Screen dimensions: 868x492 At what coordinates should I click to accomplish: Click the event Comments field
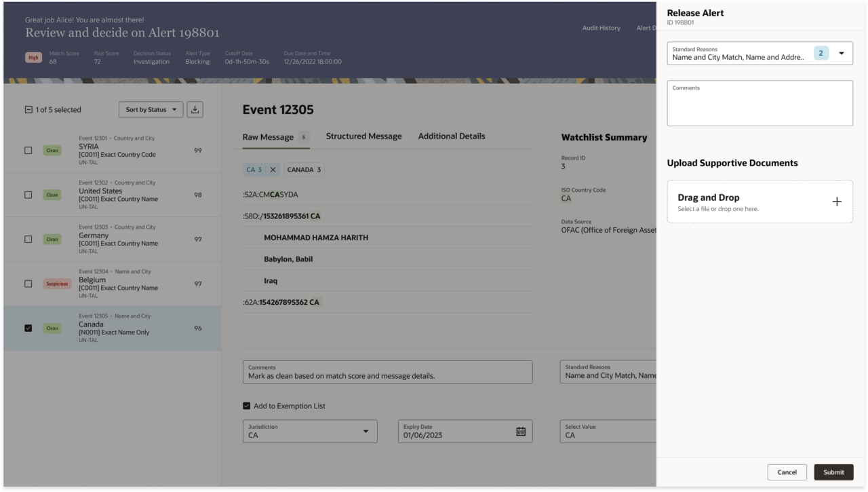pyautogui.click(x=387, y=372)
